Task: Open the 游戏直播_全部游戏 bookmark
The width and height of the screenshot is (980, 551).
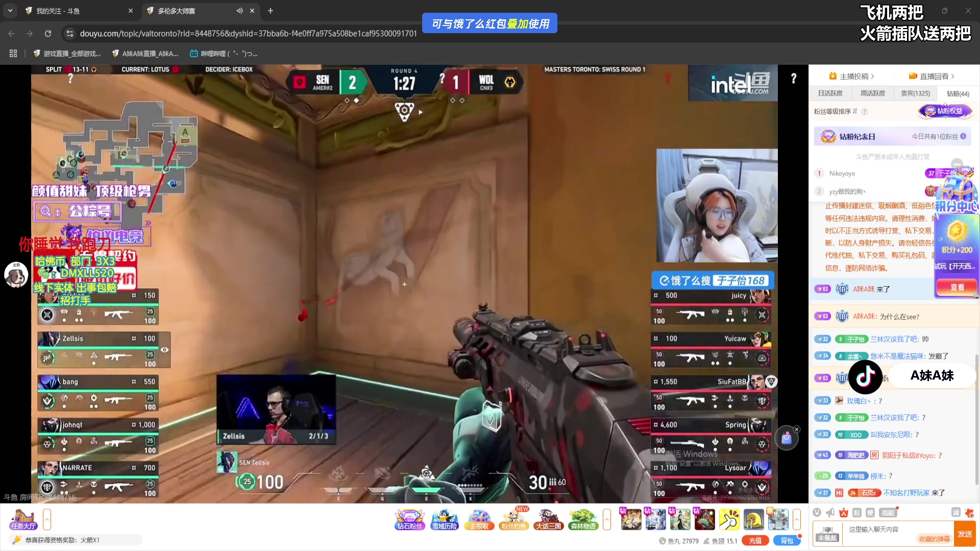Action: (x=67, y=54)
